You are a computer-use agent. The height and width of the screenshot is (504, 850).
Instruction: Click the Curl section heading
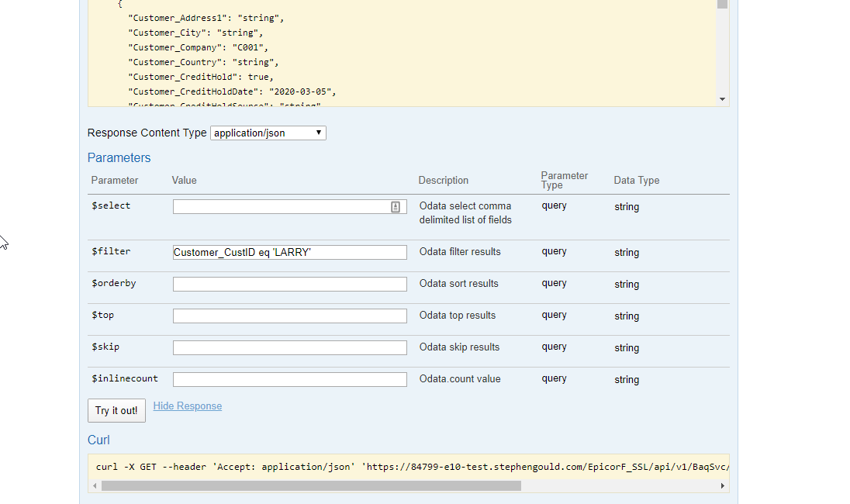pyautogui.click(x=98, y=440)
